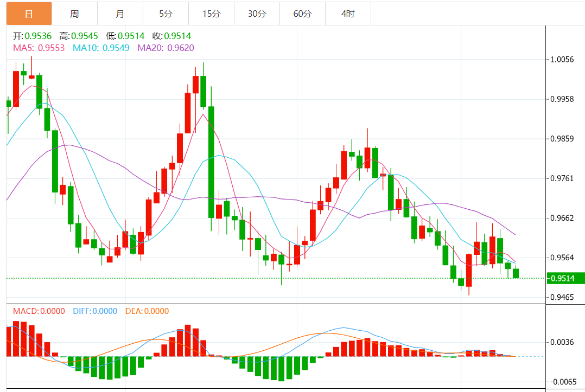The image size is (585, 392).
Task: Switch to the 月 monthly tab
Action: coord(120,14)
